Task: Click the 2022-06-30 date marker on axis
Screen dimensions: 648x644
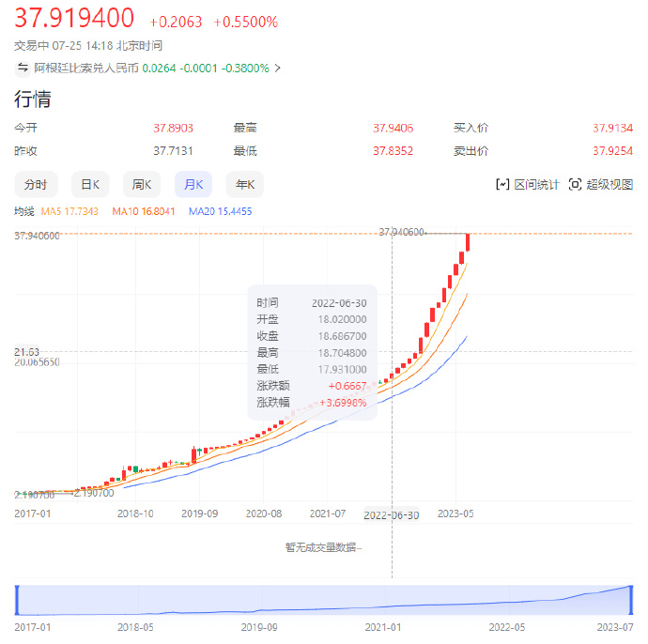Action: pos(391,515)
